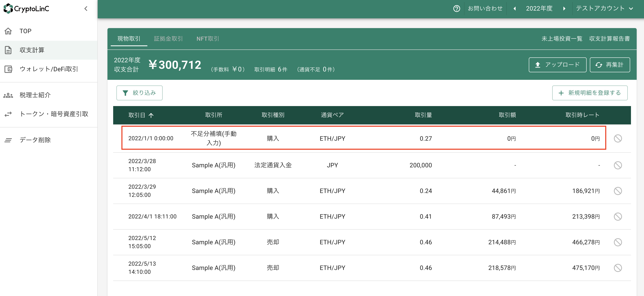Select the 200,000 quantity cell
Viewport: 644px width, 296px height.
coord(421,165)
